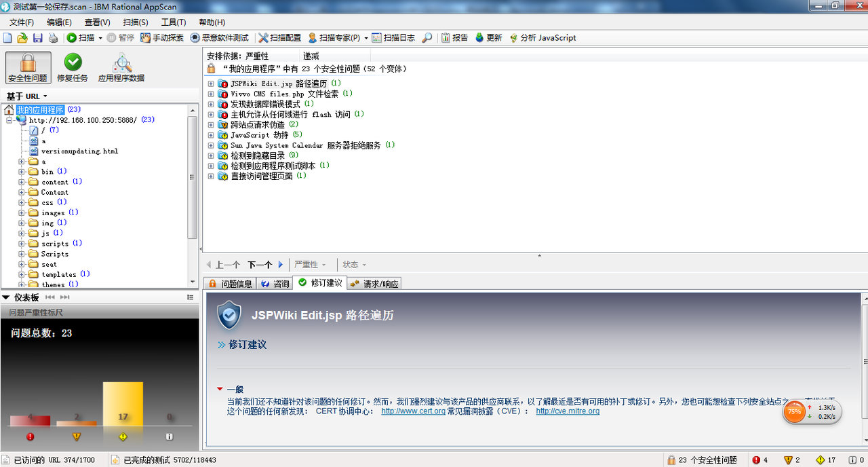Expand the bin folder in URL tree
The width and height of the screenshot is (868, 467).
tap(22, 172)
